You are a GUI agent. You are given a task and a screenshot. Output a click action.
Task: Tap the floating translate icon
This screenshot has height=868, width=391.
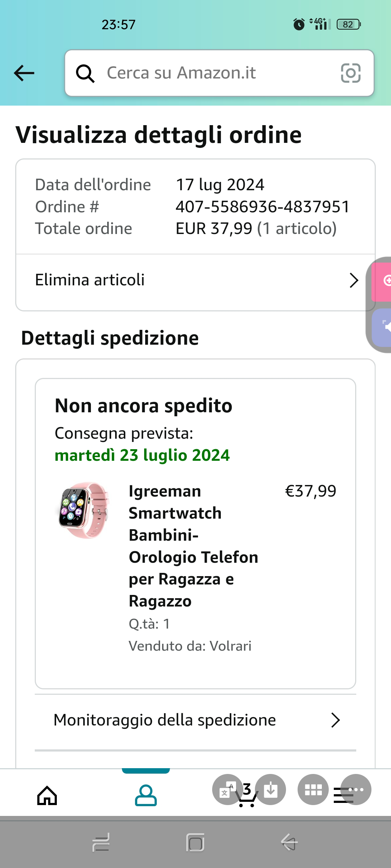point(227,790)
